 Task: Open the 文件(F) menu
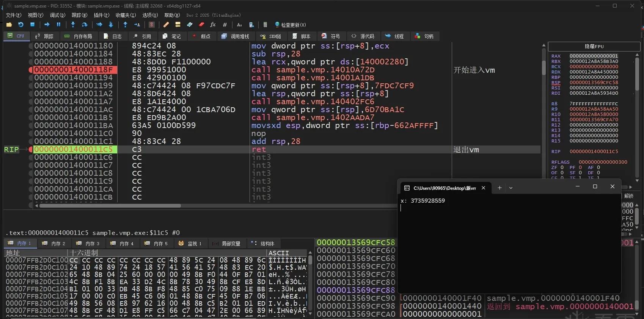coord(14,15)
